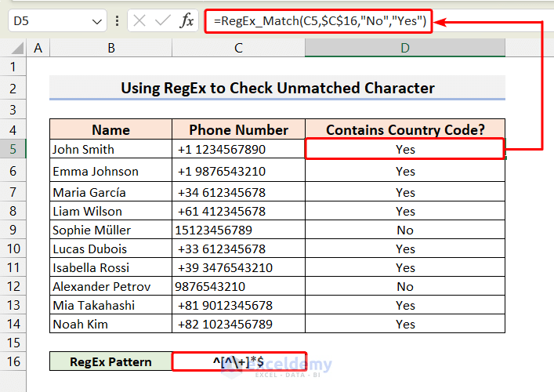Select row 10 header
554x392 pixels.
[x=13, y=249]
